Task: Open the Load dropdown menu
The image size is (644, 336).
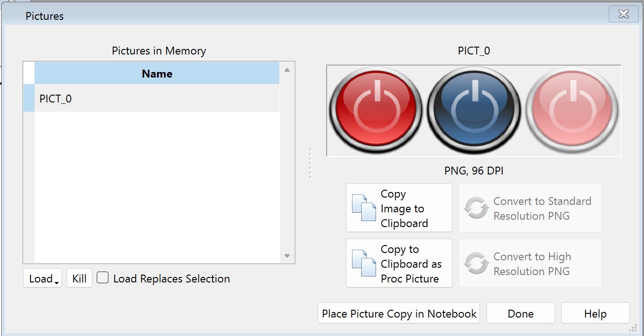Action: [x=43, y=279]
